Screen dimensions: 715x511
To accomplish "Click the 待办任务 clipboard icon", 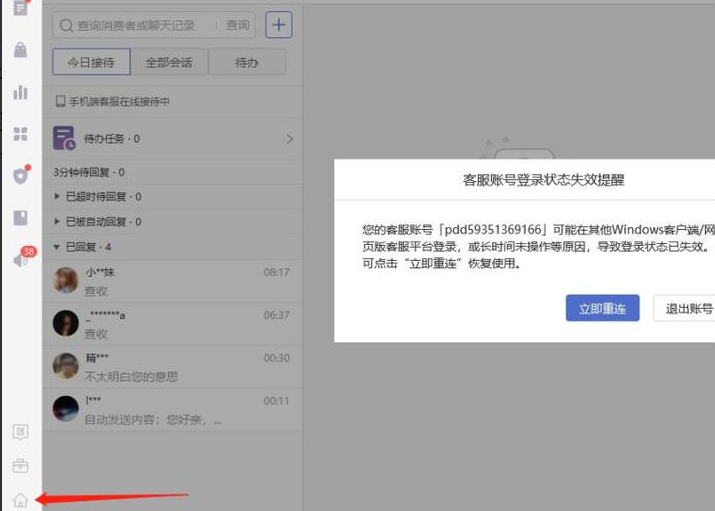I will [64, 138].
